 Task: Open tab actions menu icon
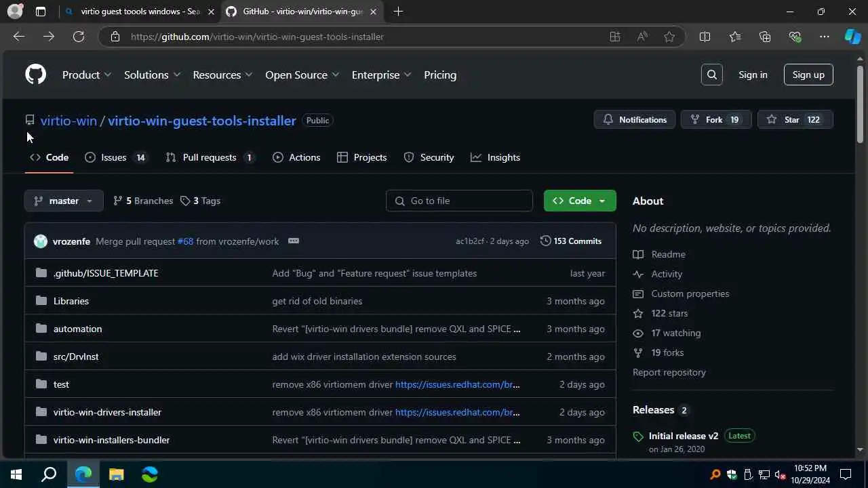point(41,12)
